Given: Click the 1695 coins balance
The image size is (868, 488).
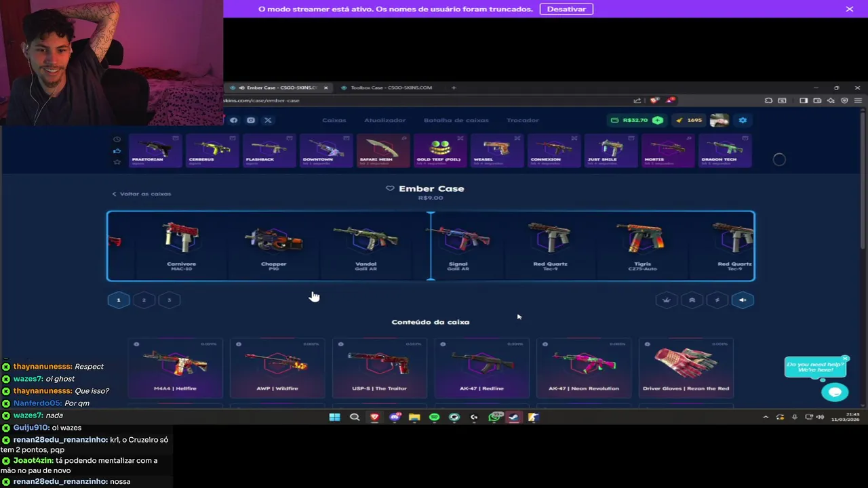Looking at the screenshot, I should pyautogui.click(x=689, y=120).
